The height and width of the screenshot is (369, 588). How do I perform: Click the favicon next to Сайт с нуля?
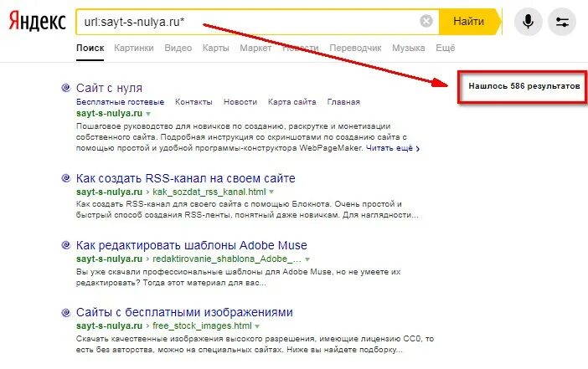tap(65, 88)
